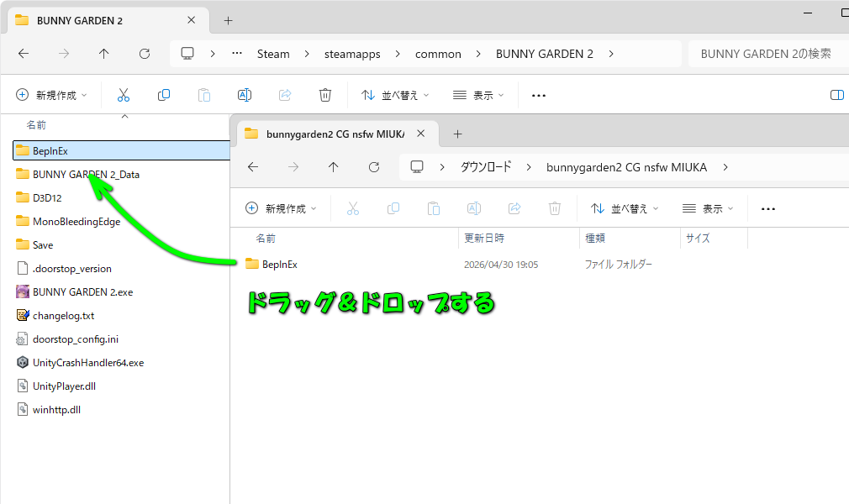Add a new tab in the front window
The height and width of the screenshot is (504, 849).
tap(457, 134)
